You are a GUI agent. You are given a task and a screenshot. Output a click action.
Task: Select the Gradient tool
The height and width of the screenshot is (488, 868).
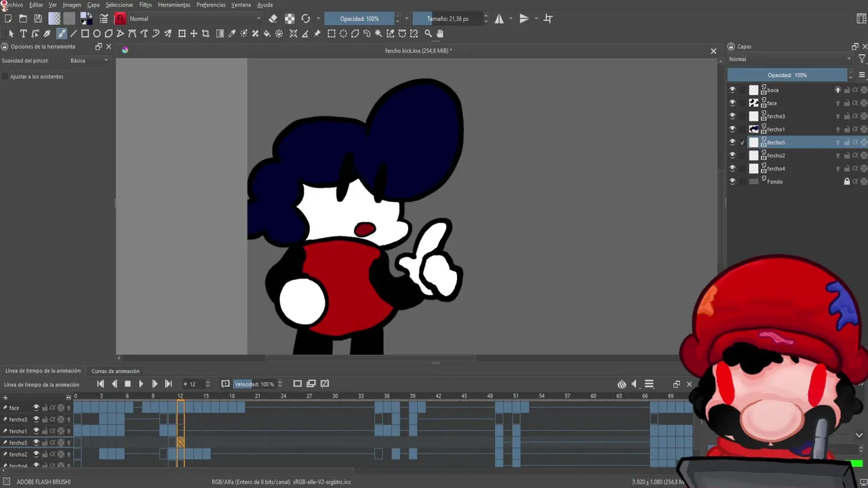coord(220,33)
